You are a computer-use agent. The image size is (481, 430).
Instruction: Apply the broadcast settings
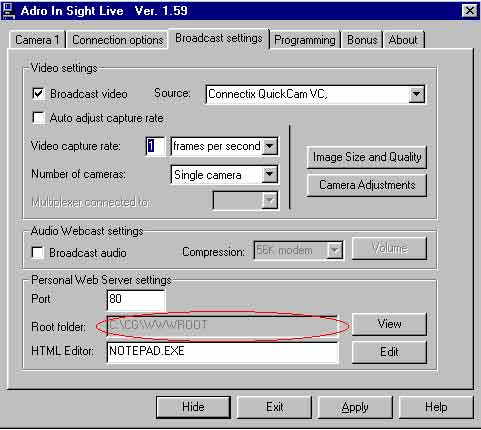point(355,407)
